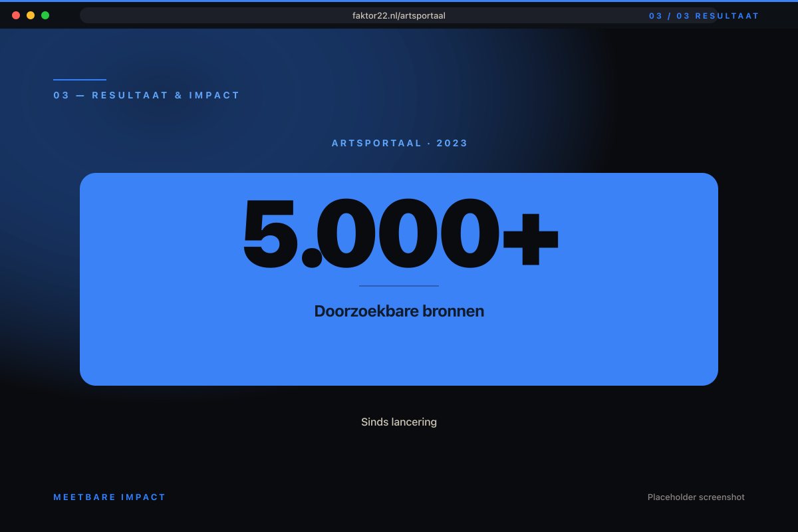The height and width of the screenshot is (532, 798).
Task: Click the faktor22.nl/artsportaal address bar
Action: pyautogui.click(x=399, y=15)
